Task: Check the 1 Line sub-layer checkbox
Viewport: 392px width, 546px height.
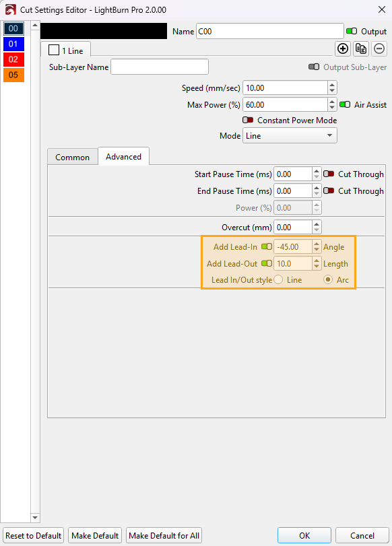Action: [x=54, y=50]
